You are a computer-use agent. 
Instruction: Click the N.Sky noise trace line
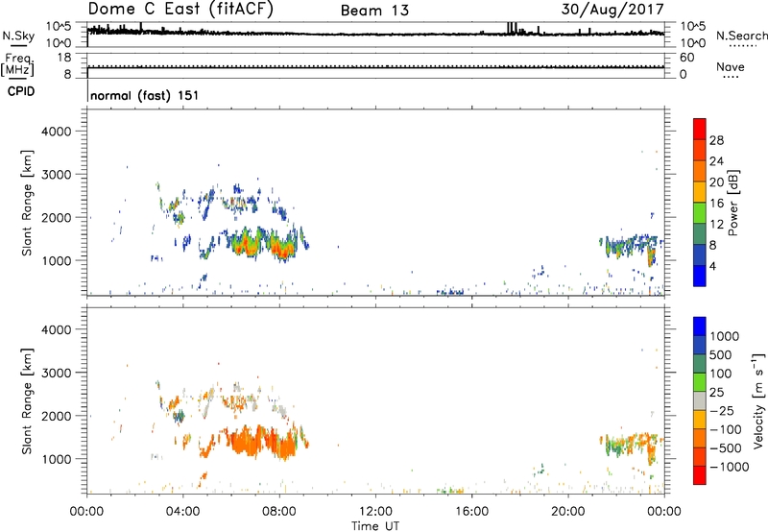(375, 34)
